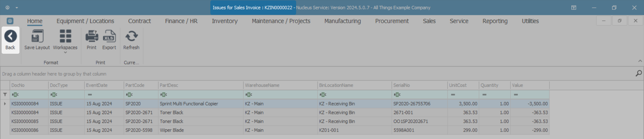Click the Back arrow icon
This screenshot has width=644, height=139.
(10, 36)
